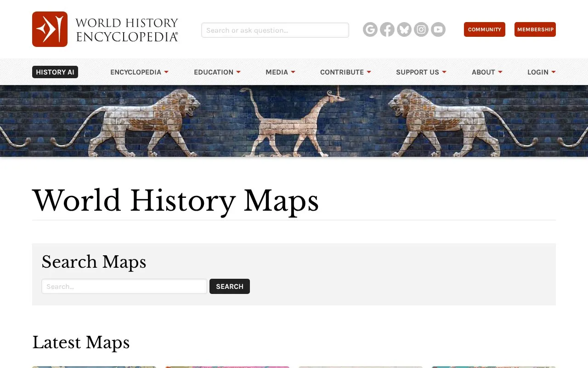588x368 pixels.
Task: Focus the top 'Search or ask question' field
Action: (275, 30)
